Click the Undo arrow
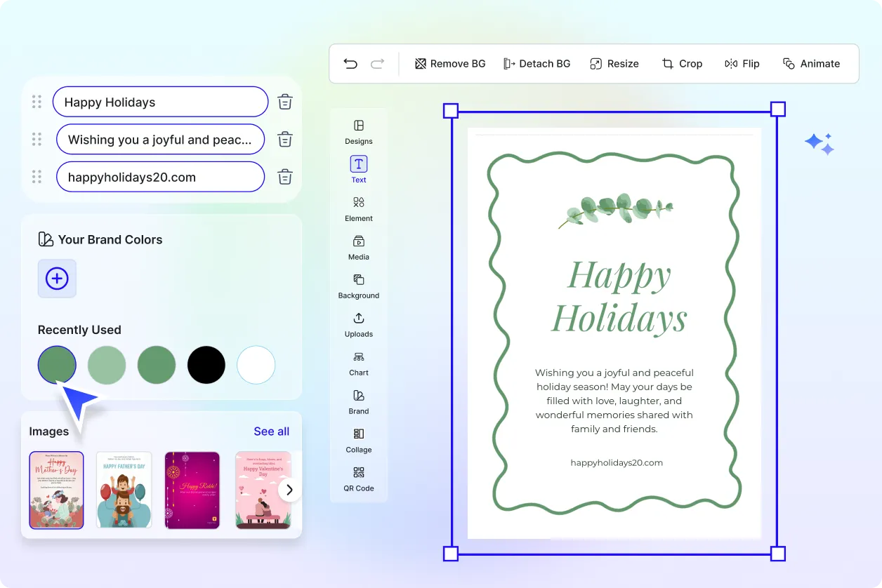The width and height of the screenshot is (882, 588). (x=350, y=63)
